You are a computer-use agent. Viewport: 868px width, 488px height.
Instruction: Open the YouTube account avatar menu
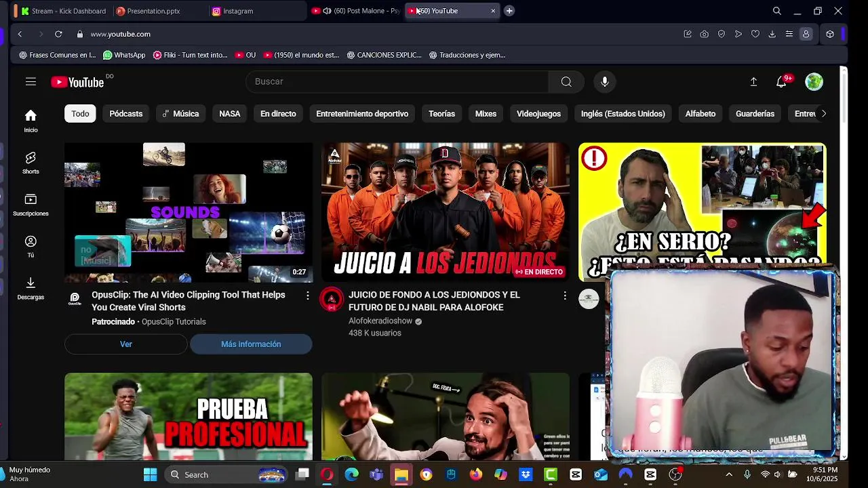814,81
